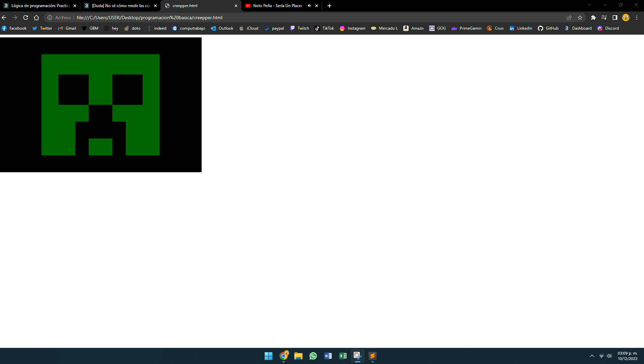Mute the Neto Peña tab audio

pyautogui.click(x=309, y=6)
